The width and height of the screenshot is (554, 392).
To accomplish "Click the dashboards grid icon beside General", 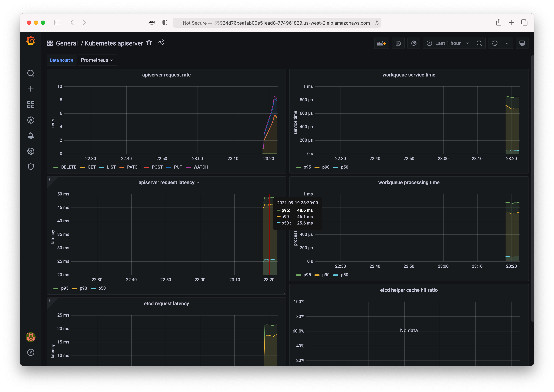I will [x=50, y=43].
